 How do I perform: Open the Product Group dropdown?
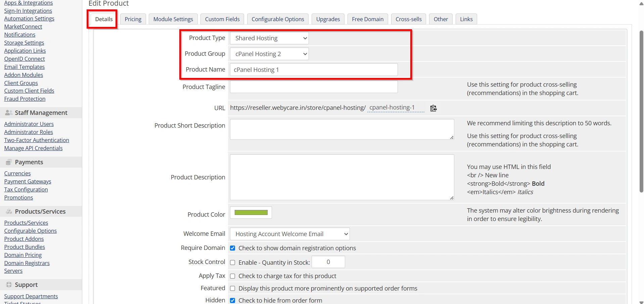pos(269,54)
